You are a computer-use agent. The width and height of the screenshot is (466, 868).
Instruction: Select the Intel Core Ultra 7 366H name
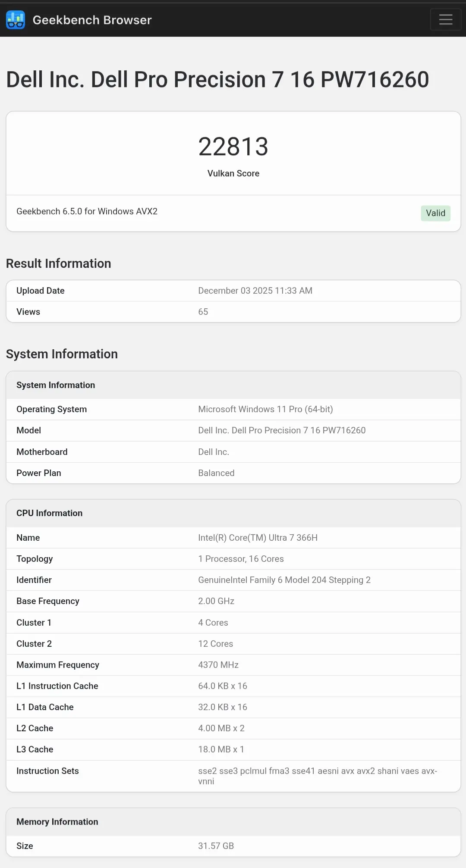(258, 538)
